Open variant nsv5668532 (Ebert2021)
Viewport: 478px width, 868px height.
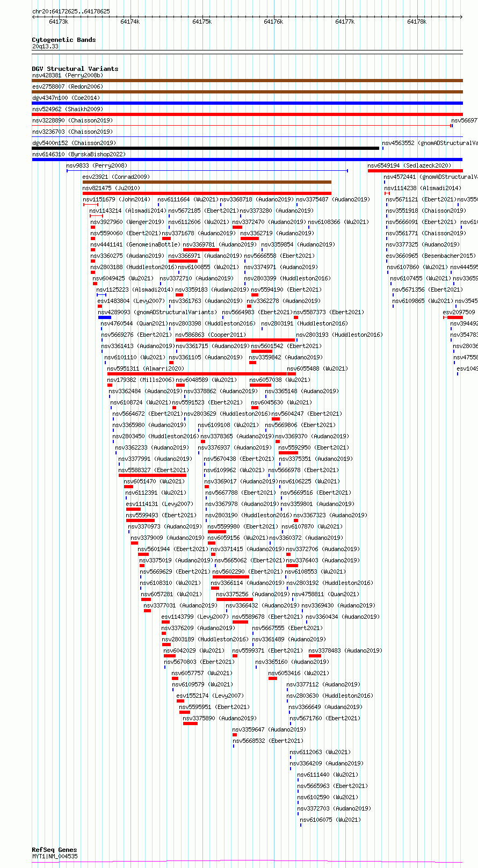(x=268, y=741)
